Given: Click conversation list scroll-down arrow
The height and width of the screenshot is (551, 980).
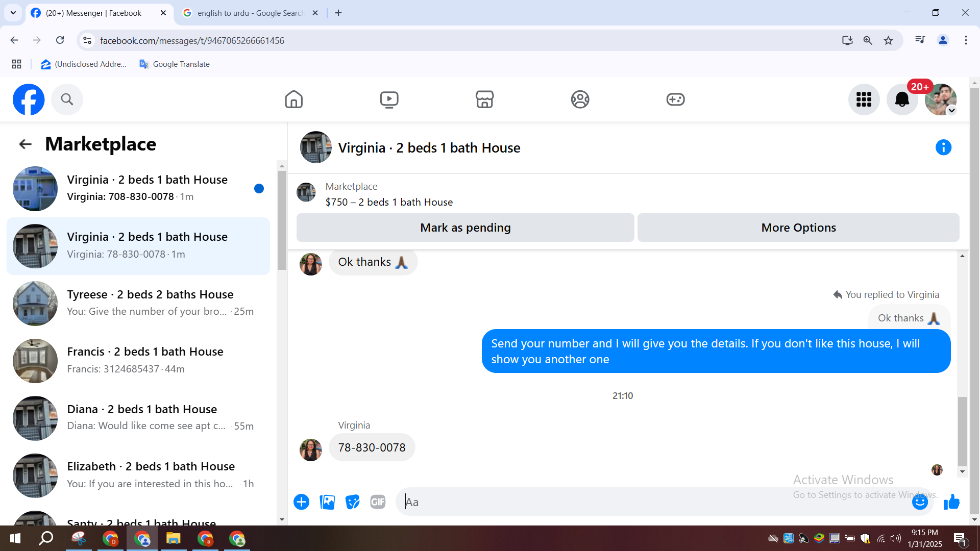Looking at the screenshot, I should coord(282,520).
